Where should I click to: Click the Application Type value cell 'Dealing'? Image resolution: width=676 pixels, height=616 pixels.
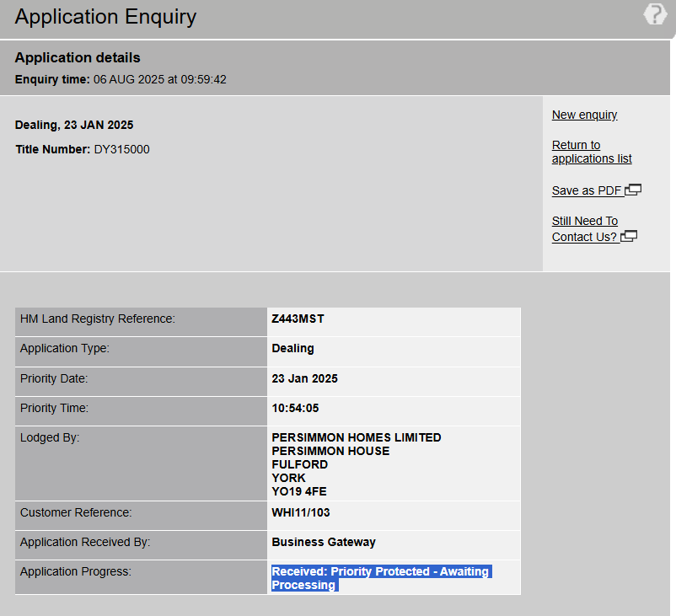[x=292, y=349]
